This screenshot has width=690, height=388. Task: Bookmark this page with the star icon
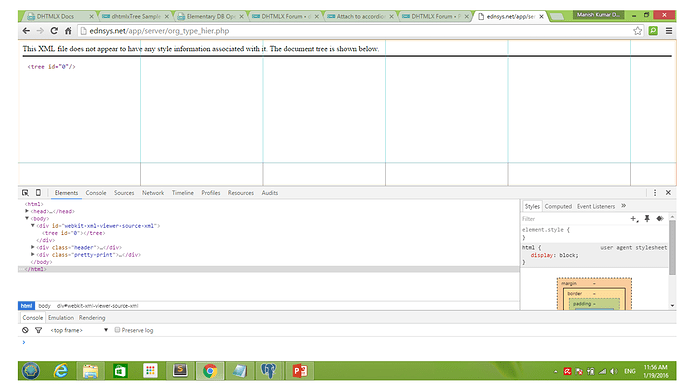tap(638, 31)
